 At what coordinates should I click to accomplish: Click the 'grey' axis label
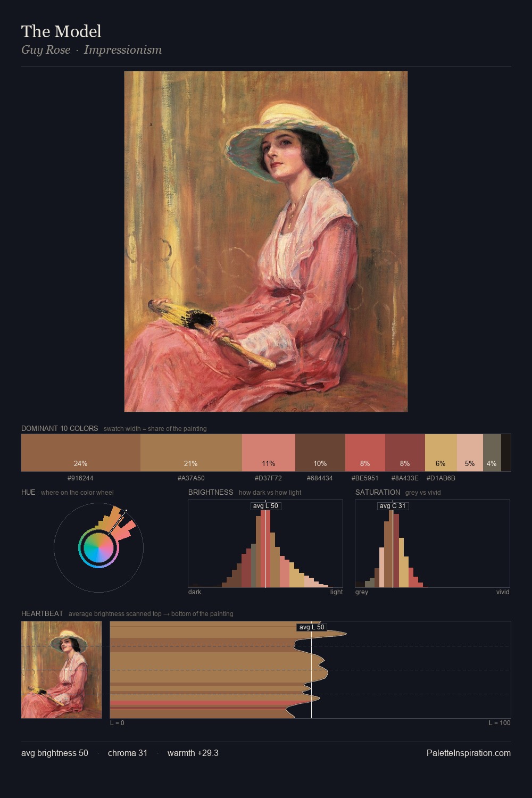tap(362, 592)
